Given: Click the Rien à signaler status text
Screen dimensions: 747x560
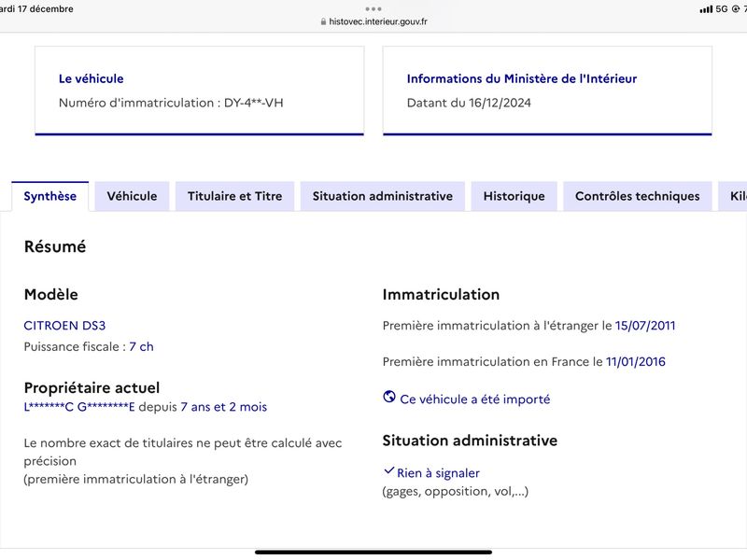Looking at the screenshot, I should click(x=438, y=473).
